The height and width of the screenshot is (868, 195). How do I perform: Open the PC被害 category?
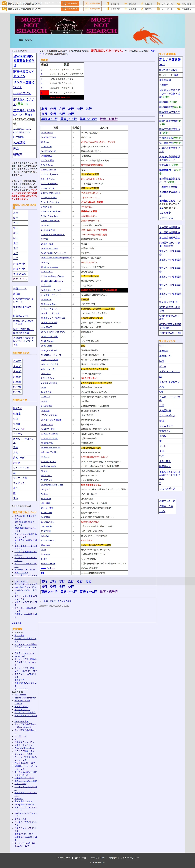tap(17, 413)
